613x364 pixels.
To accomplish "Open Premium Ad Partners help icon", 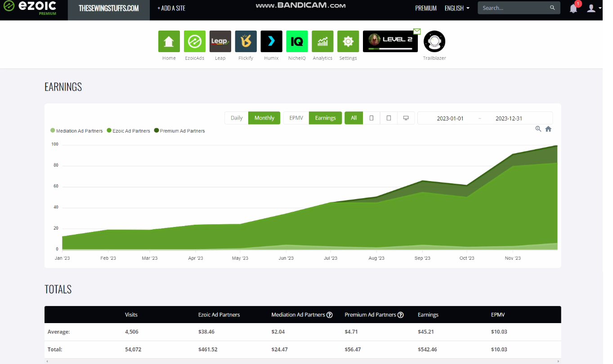I will [401, 315].
